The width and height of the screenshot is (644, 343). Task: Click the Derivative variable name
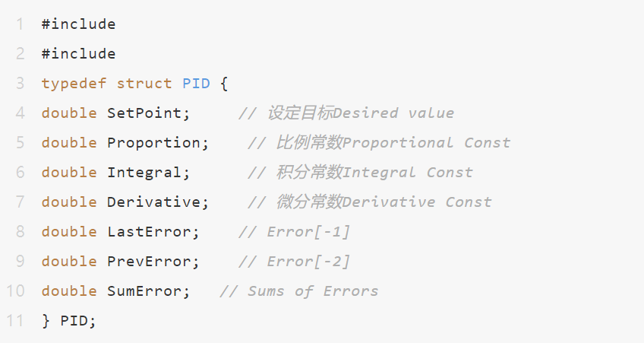click(x=153, y=202)
